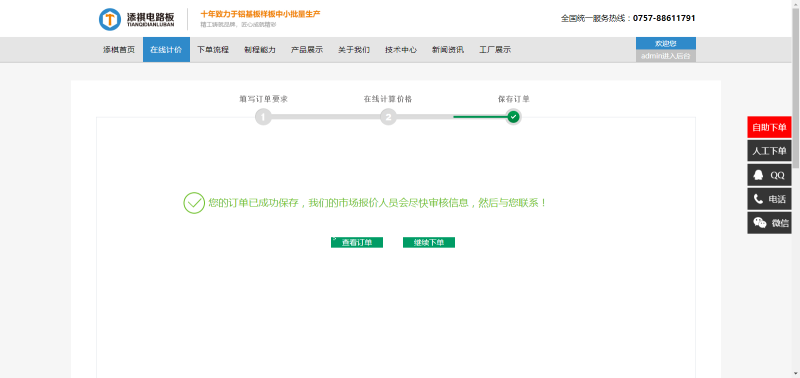Screen dimensions: 800x378
Task: Open the 关于我们 nav item
Action: click(x=354, y=49)
